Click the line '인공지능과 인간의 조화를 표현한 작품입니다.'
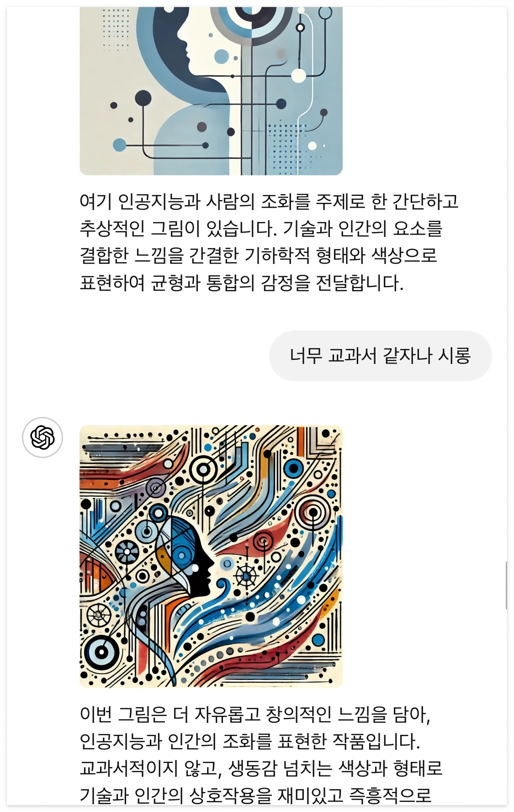Image resolution: width=514 pixels, height=812 pixels. tap(249, 741)
